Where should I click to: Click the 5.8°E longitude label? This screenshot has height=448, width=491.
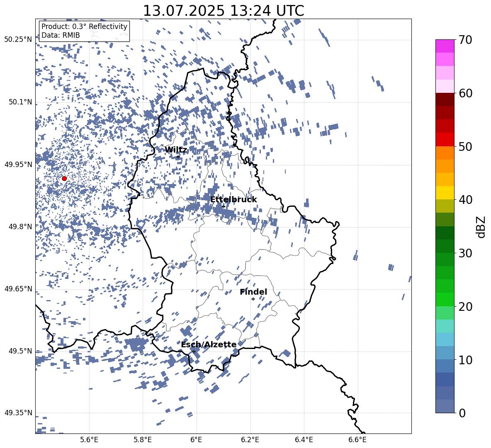[x=143, y=440]
